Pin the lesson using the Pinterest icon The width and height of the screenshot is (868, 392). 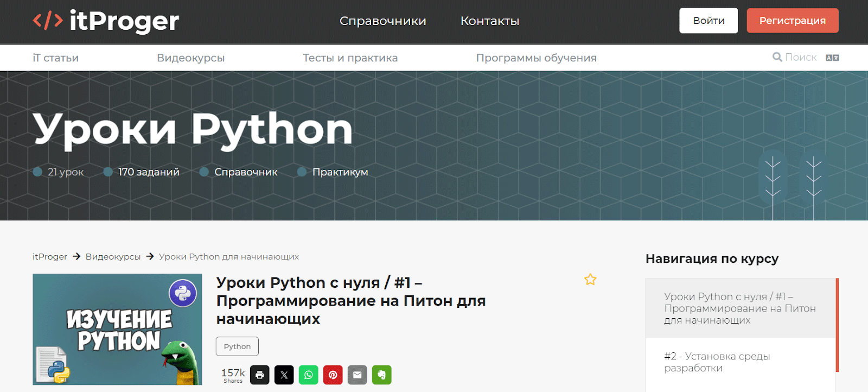[333, 375]
